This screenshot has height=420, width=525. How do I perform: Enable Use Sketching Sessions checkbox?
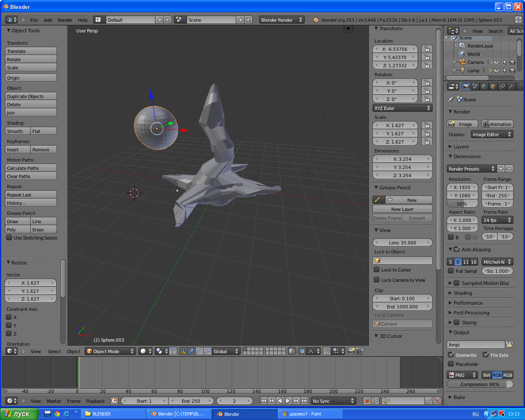coord(9,237)
